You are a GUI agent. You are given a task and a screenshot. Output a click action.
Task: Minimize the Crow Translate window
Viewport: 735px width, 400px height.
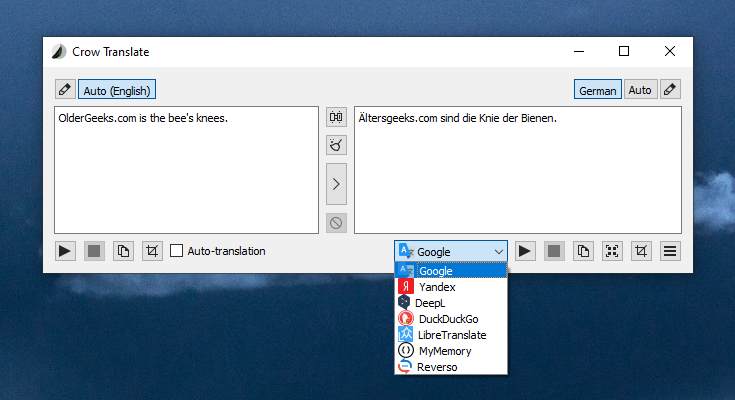(x=579, y=51)
